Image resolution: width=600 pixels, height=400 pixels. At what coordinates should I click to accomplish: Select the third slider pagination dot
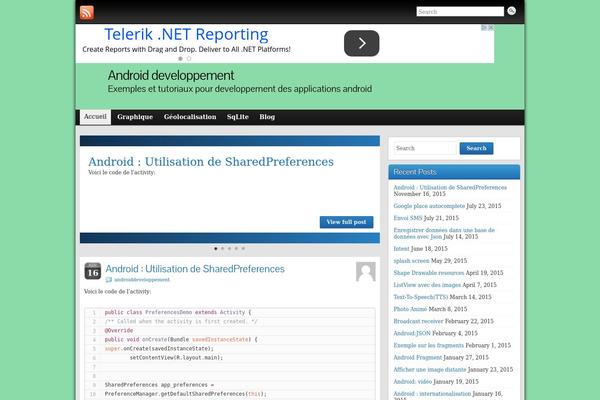point(229,248)
